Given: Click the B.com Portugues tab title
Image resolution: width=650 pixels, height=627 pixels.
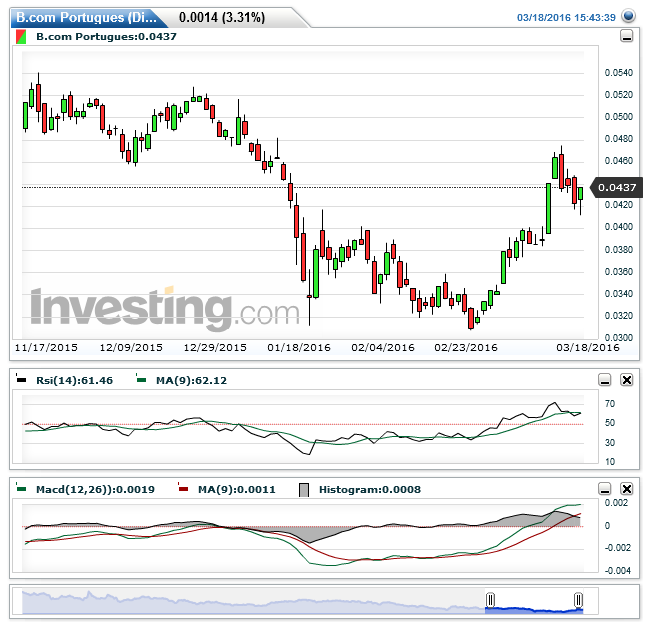Looking at the screenshot, I should pyautogui.click(x=87, y=17).
